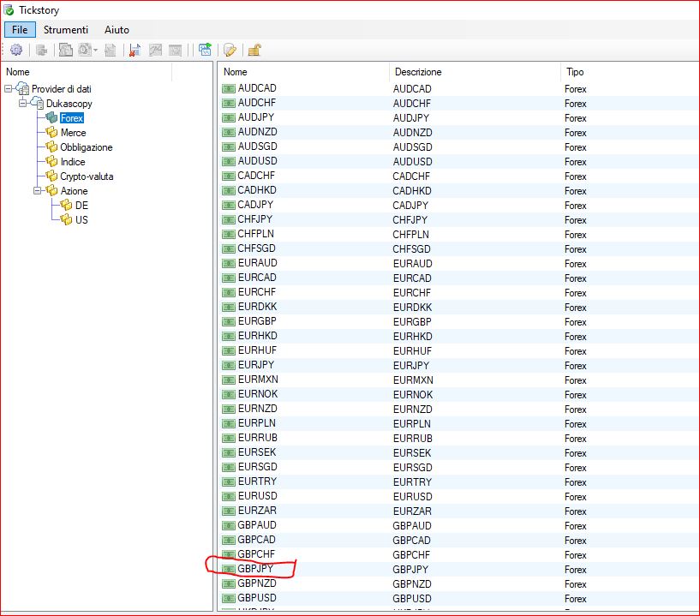Click Nome column header in symbol list
This screenshot has width=700, height=616.
click(236, 72)
